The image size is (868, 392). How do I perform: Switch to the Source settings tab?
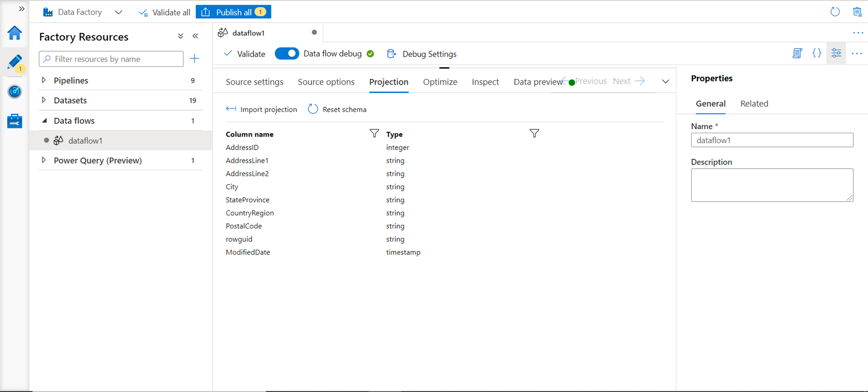(254, 82)
